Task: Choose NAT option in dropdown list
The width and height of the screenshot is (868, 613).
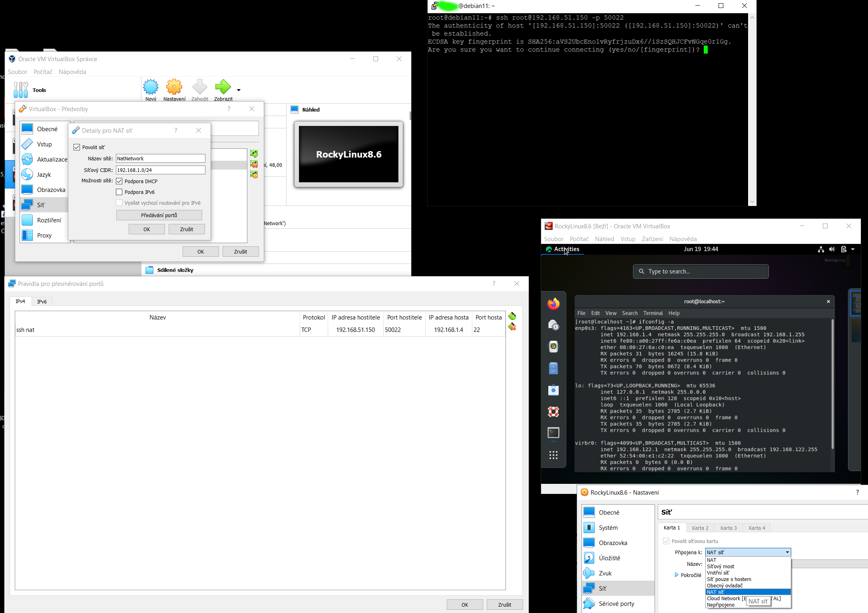Action: click(x=748, y=560)
